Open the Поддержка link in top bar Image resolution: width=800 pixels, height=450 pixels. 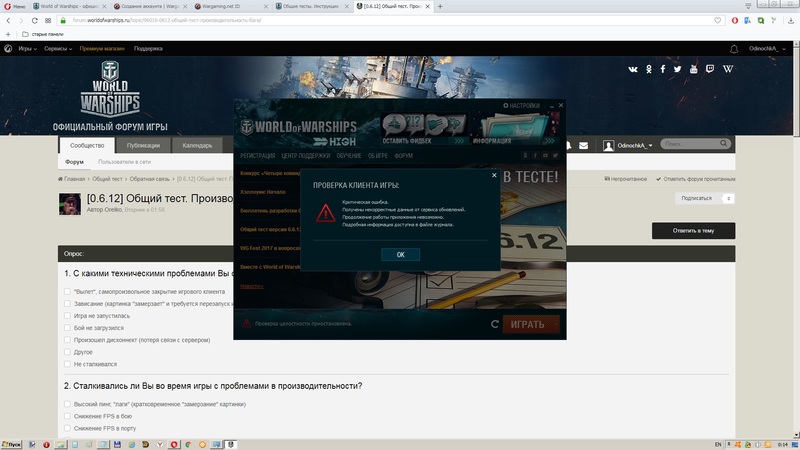click(148, 49)
